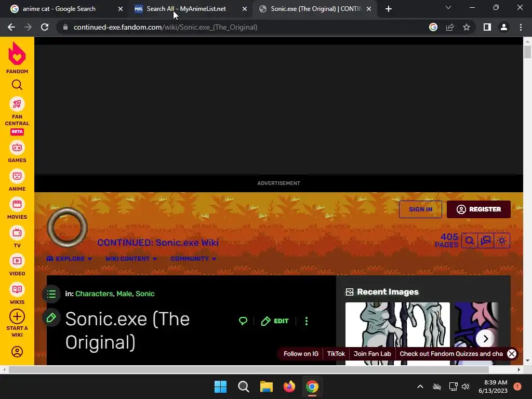Close the MyAnimeList.net tab

click(245, 9)
